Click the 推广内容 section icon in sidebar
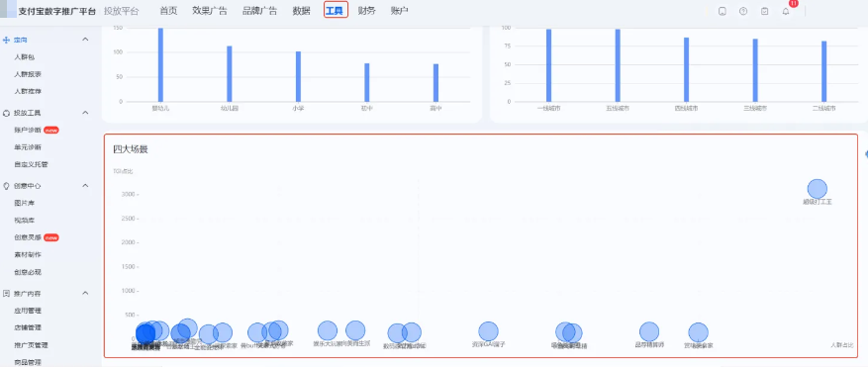 tap(7, 293)
